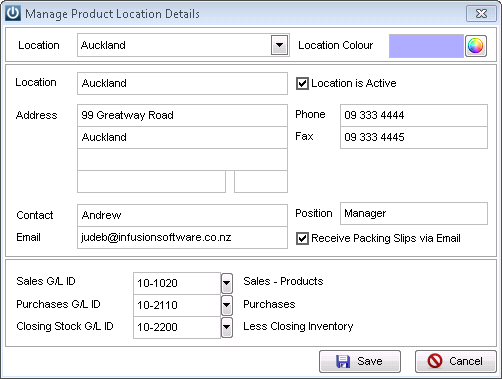502x379 pixels.
Task: Toggle the Location is Active checkbox
Action: [x=302, y=83]
